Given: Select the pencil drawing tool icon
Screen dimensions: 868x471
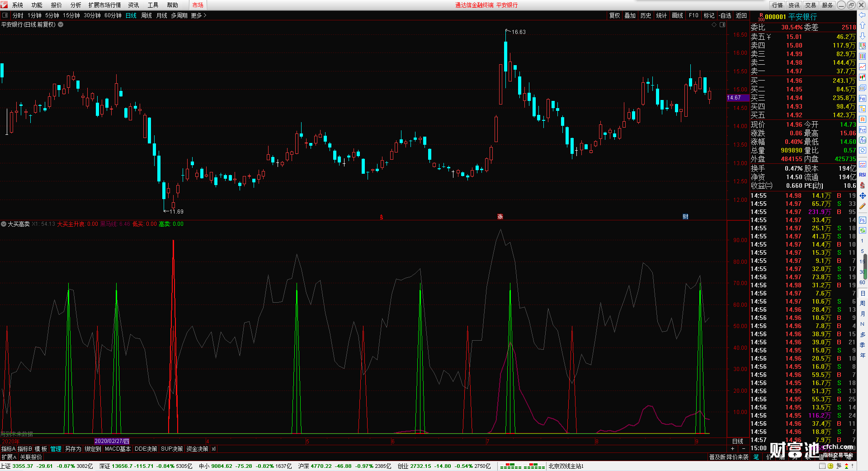Looking at the screenshot, I should point(862,206).
